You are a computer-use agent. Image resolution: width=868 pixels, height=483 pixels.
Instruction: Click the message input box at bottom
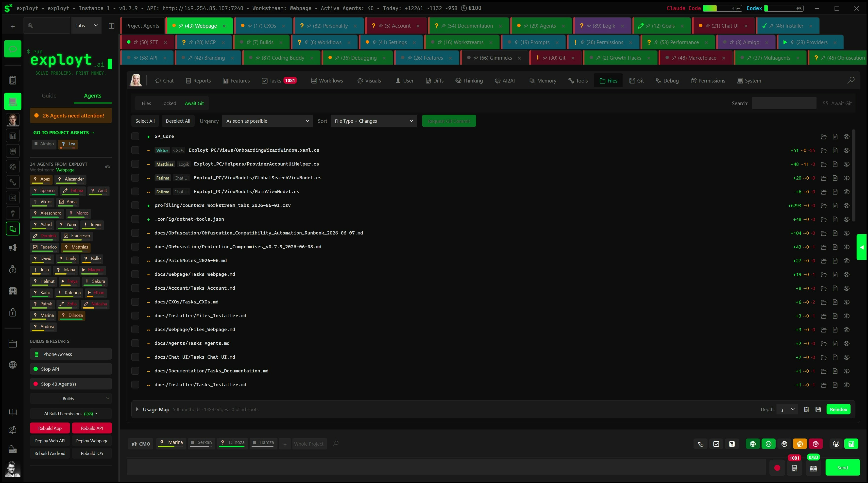tap(446, 467)
